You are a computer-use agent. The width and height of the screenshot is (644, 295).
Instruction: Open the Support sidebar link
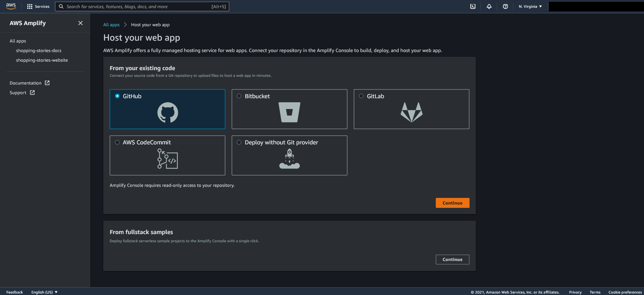click(18, 93)
